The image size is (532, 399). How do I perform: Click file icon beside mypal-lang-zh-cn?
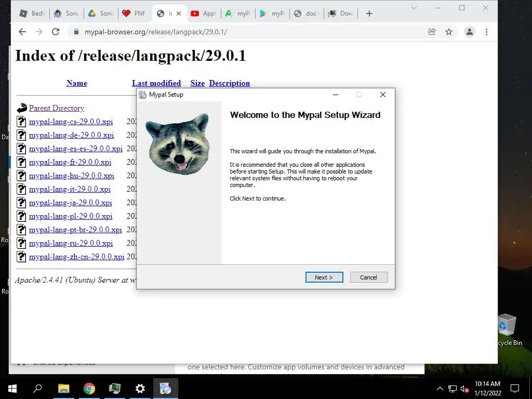pos(21,257)
